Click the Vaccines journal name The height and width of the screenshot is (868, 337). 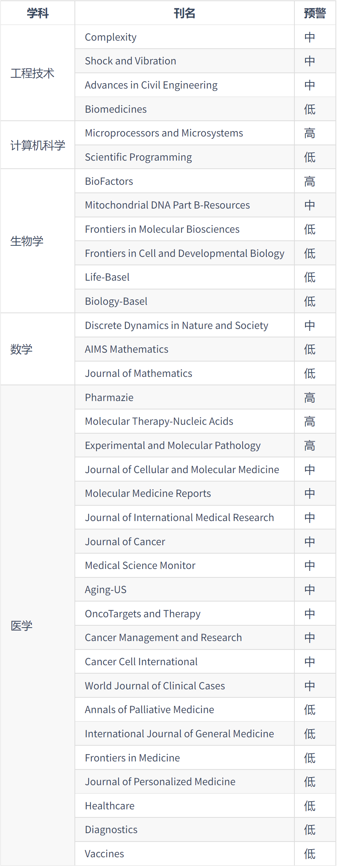click(x=104, y=854)
